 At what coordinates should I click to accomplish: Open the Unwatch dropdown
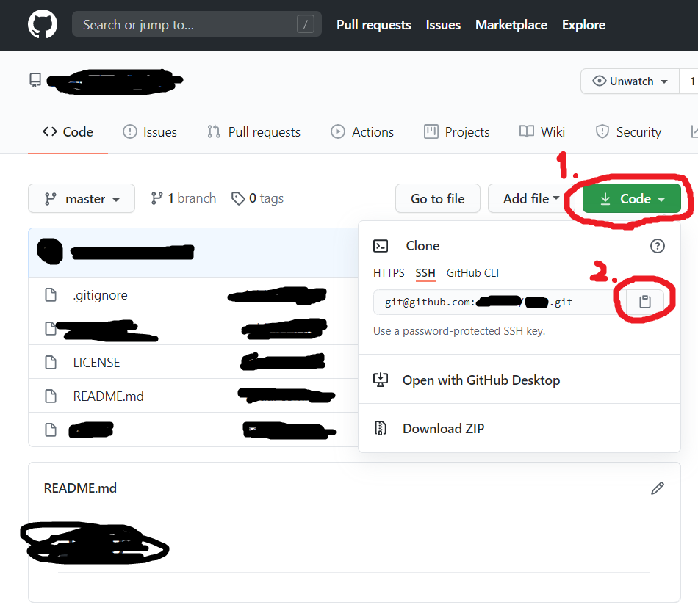[x=630, y=81]
